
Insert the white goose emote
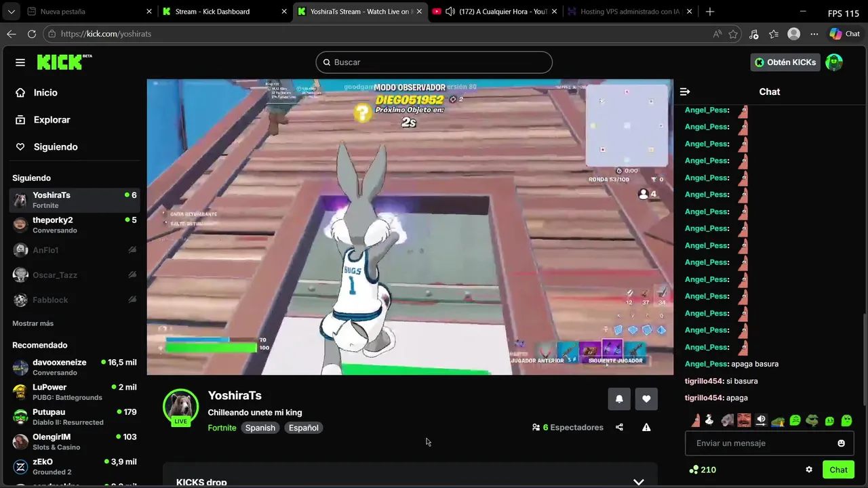709,420
